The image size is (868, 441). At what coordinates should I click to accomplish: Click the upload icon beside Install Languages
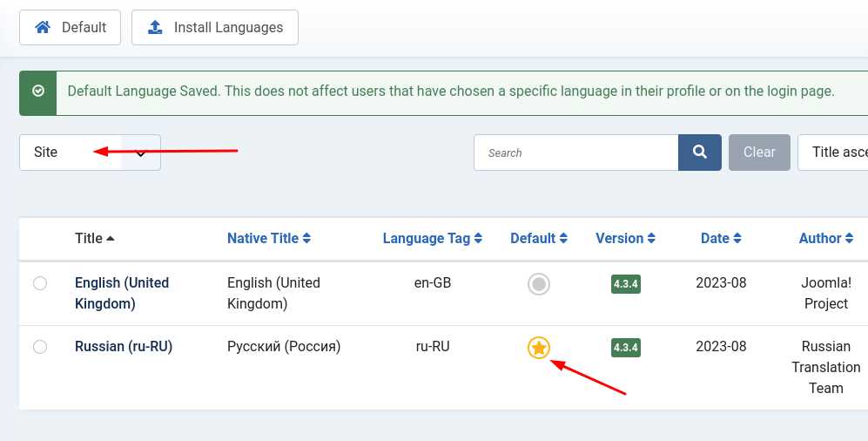[x=156, y=27]
